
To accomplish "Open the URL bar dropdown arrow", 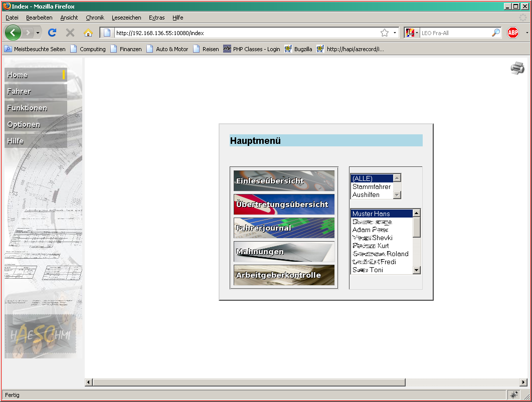I will [395, 33].
